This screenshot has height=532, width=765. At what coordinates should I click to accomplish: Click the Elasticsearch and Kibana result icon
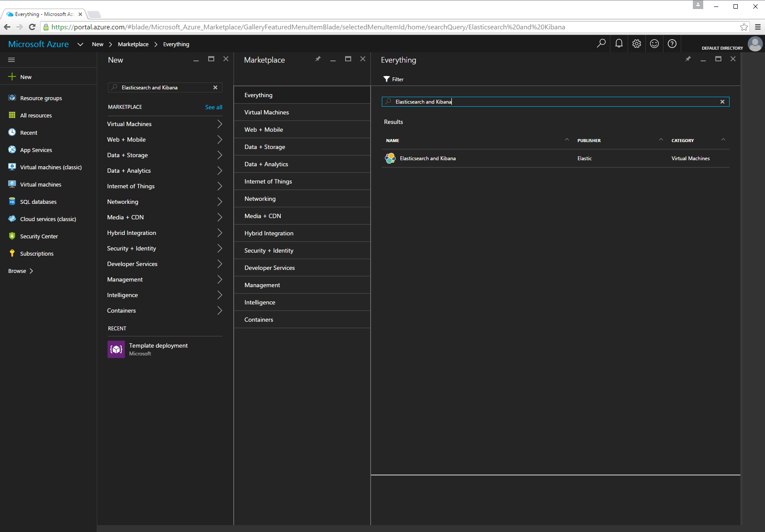[x=390, y=158]
